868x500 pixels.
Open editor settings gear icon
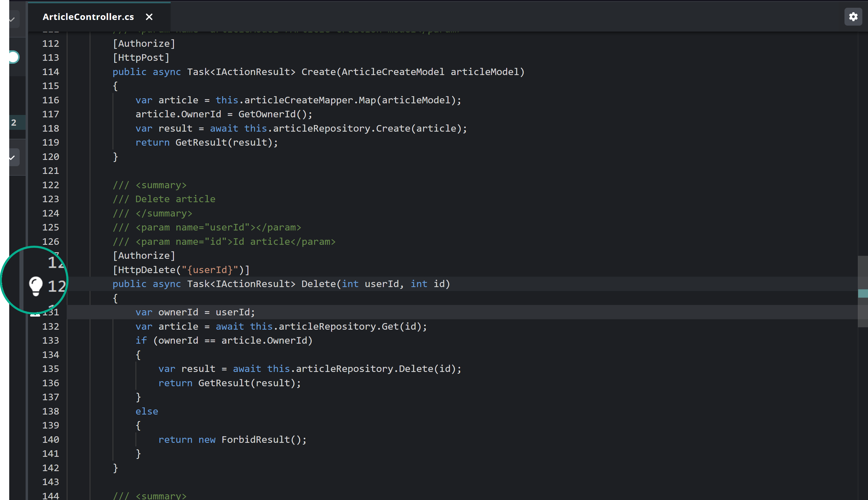click(x=853, y=17)
